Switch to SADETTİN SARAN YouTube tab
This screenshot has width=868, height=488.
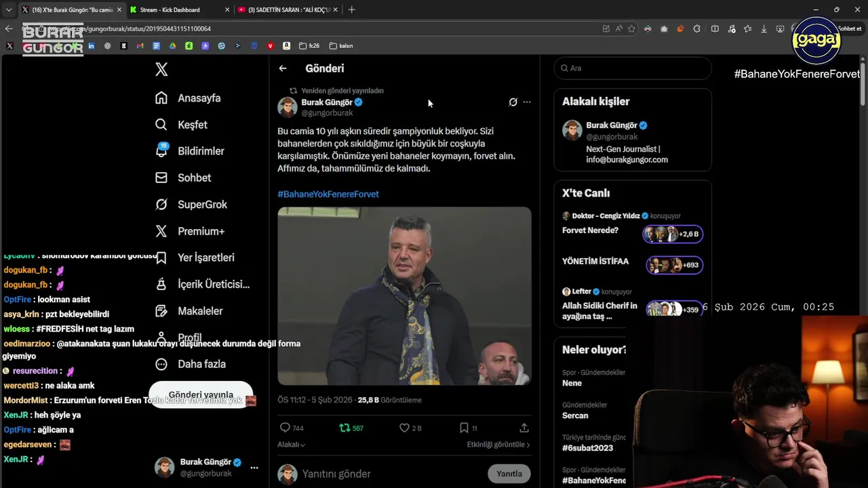288,9
